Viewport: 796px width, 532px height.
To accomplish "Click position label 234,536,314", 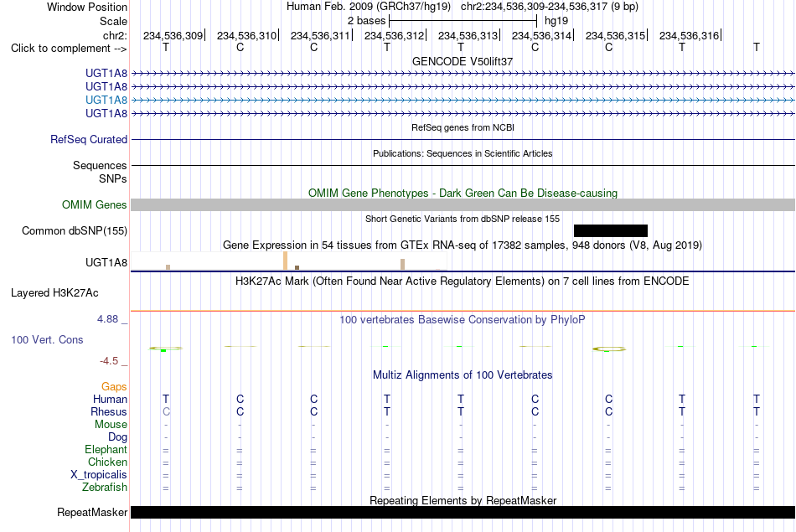I will point(541,35).
